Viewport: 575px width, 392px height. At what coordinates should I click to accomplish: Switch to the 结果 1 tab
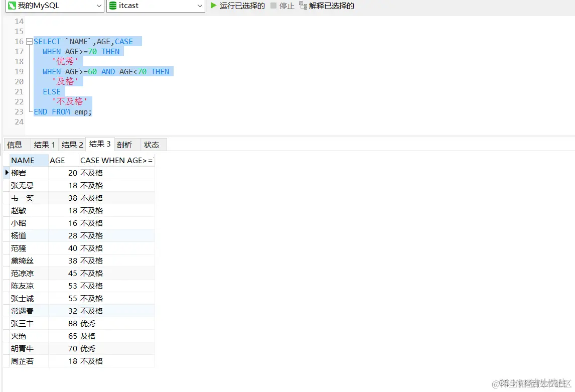pyautogui.click(x=44, y=145)
